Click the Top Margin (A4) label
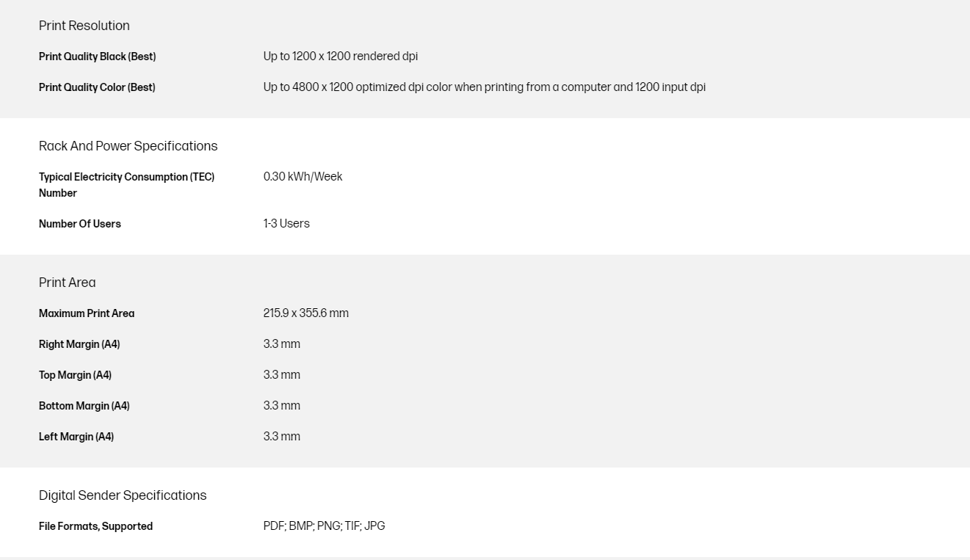 tap(76, 375)
